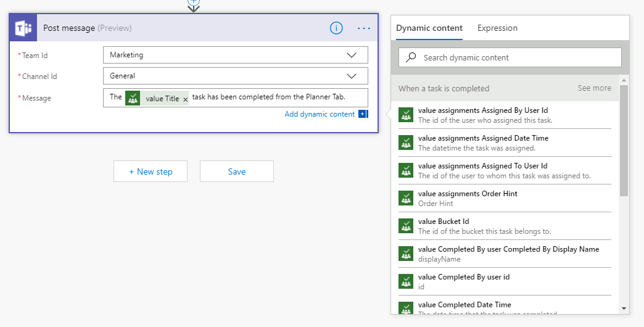Screen dimensions: 644x327
Task: Click the dynamic content scrollbar up arrow
Action: point(624,80)
